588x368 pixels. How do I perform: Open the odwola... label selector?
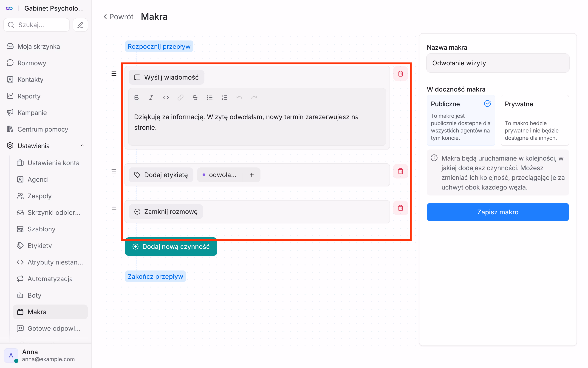(x=220, y=175)
